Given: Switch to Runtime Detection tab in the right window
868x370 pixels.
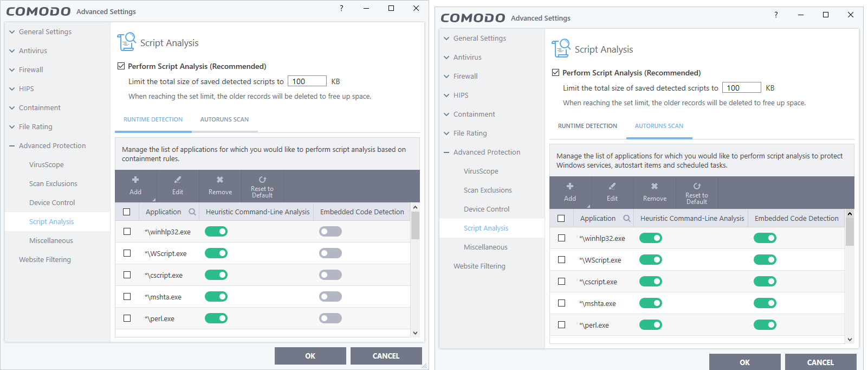Looking at the screenshot, I should (587, 126).
